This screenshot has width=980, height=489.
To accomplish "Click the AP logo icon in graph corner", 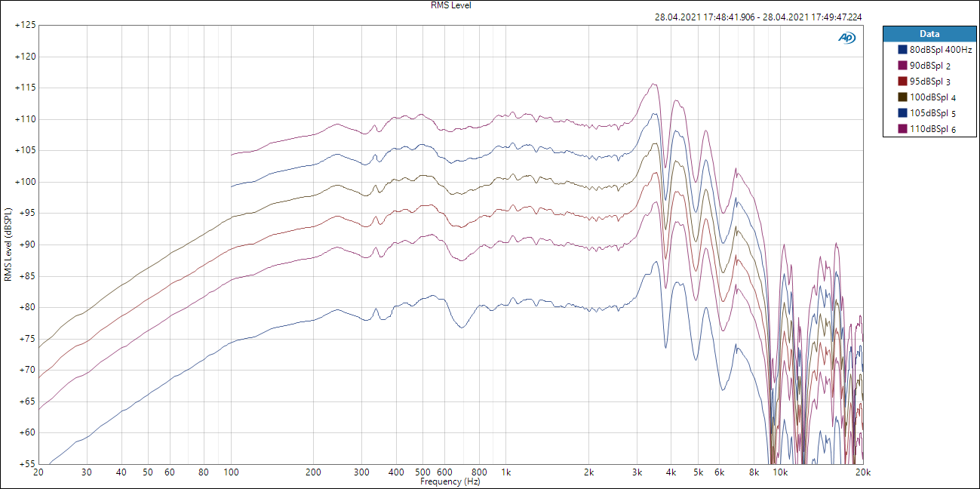I will [846, 38].
